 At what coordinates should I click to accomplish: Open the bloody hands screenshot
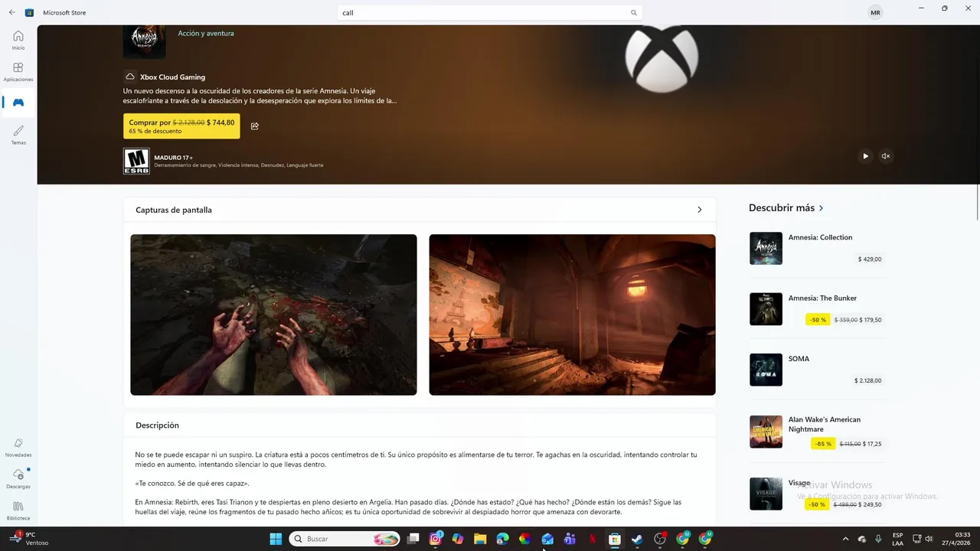[x=273, y=315]
